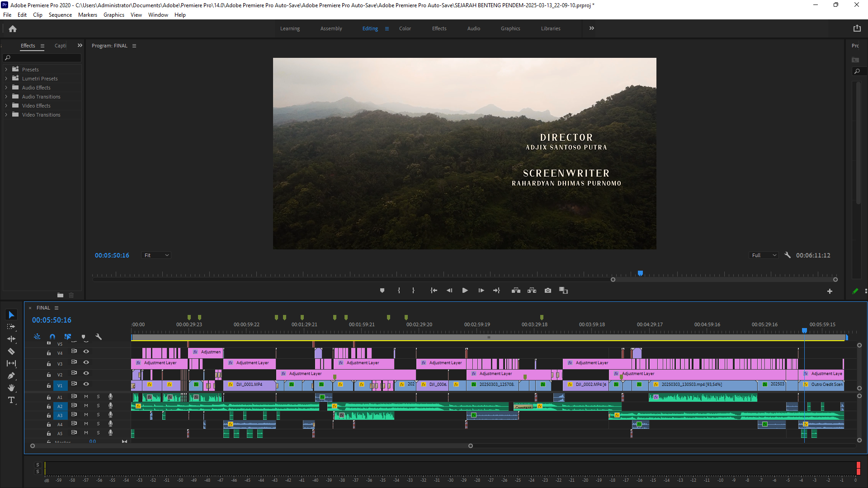The height and width of the screenshot is (488, 868).
Task: Click the Home screen icon
Action: tap(13, 28)
